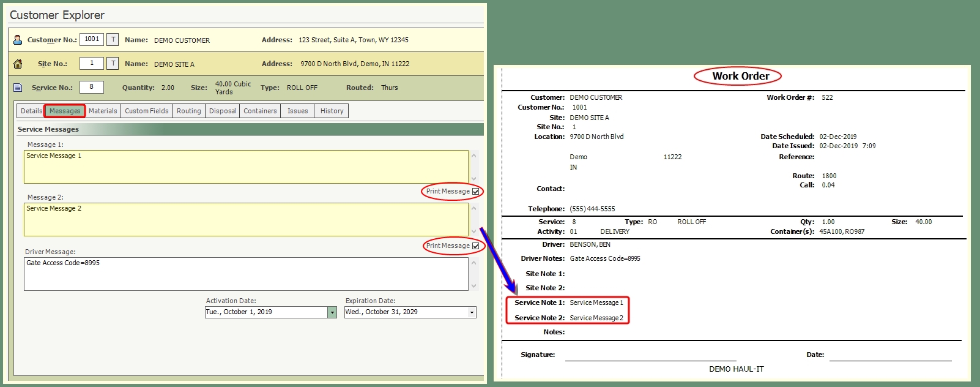Open the Activation Date dropdown
The height and width of the screenshot is (387, 980).
[332, 312]
